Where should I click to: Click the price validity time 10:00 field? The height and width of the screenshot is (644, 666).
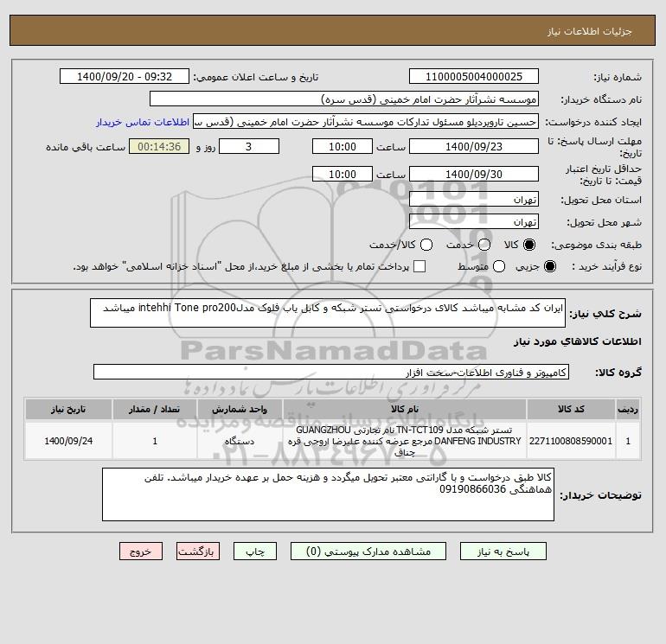343,174
